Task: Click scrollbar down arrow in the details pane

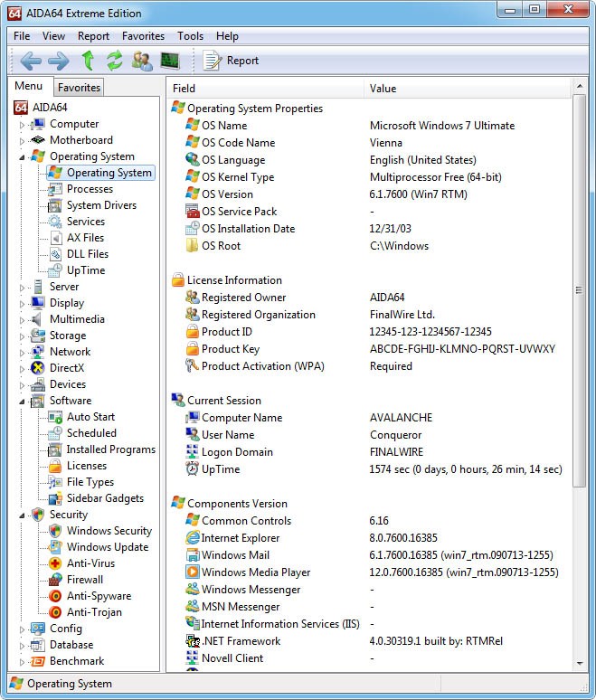Action: 580,663
